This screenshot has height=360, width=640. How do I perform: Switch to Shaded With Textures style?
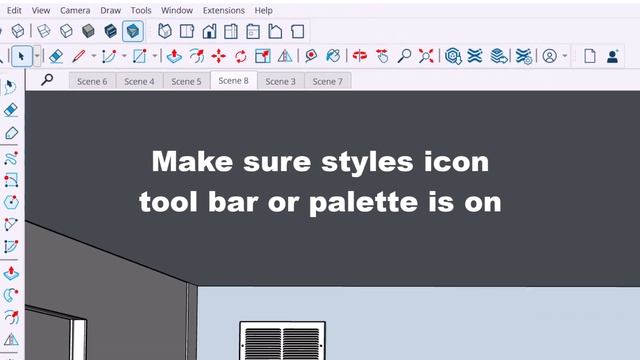[x=111, y=31]
